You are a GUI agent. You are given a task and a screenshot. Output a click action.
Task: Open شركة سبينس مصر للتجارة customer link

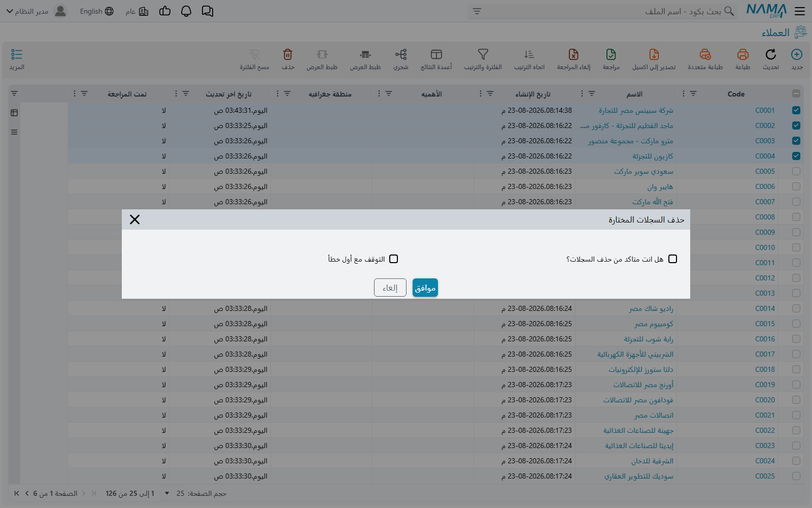click(x=636, y=110)
